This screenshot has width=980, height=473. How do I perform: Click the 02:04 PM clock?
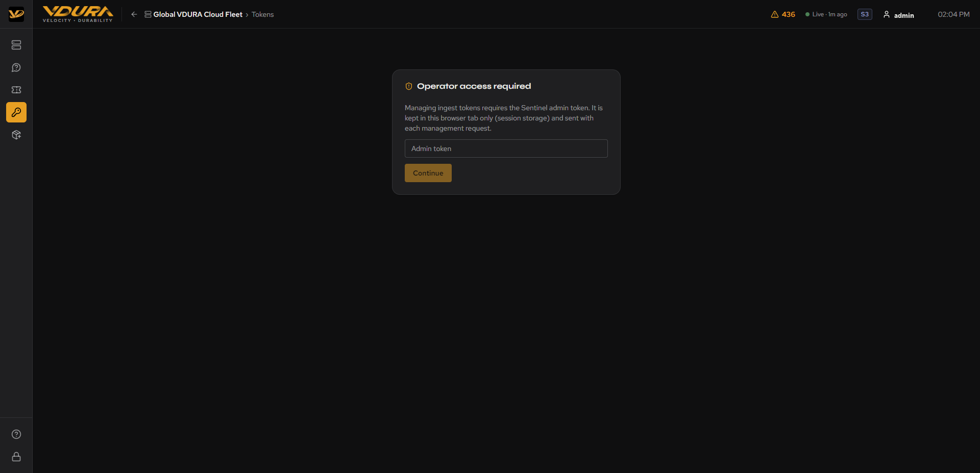click(953, 14)
